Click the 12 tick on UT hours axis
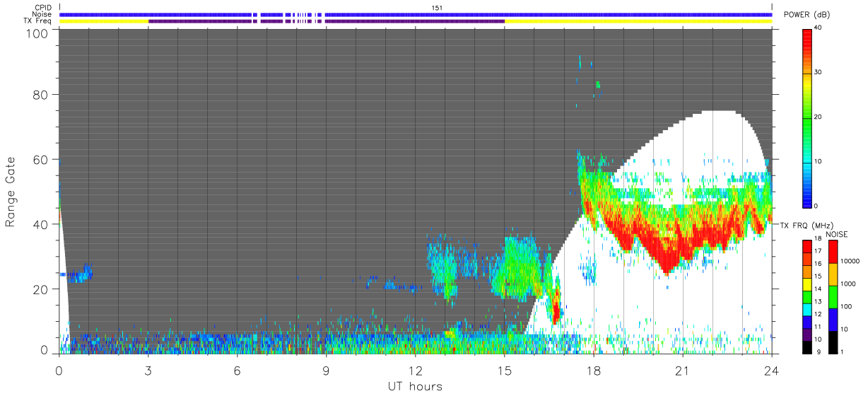 click(x=415, y=370)
